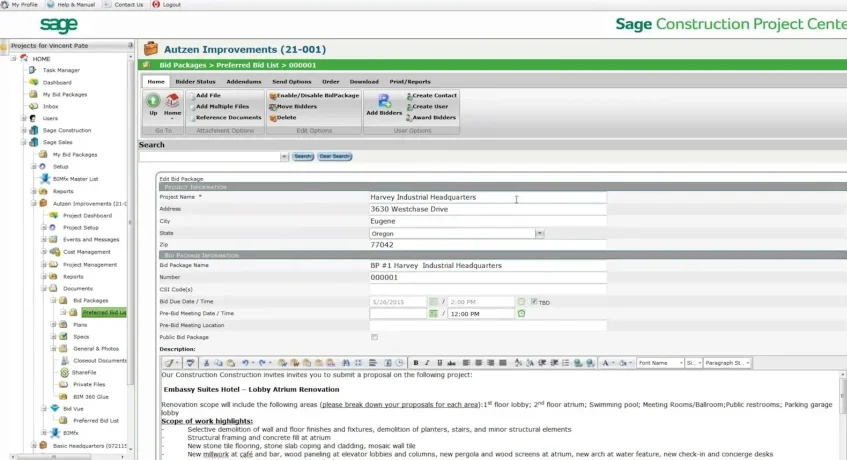Toggle underline formatting in description editor
The width and height of the screenshot is (847, 460).
[439, 363]
